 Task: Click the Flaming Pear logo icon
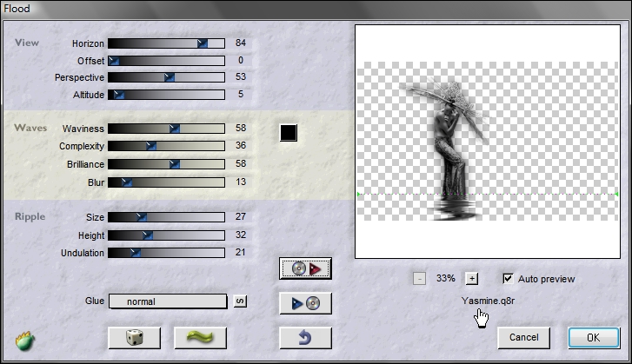25,341
